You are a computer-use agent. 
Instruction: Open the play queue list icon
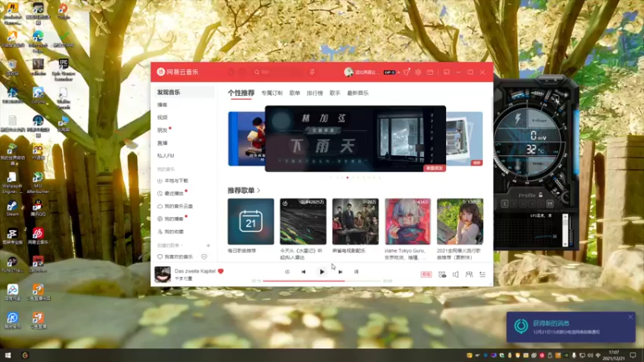pyautogui.click(x=482, y=274)
